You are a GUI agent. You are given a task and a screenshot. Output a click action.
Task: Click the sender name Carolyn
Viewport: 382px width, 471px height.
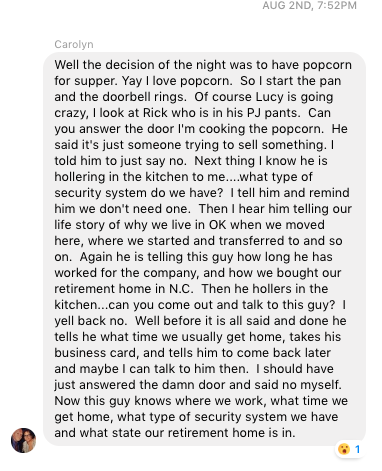74,44
